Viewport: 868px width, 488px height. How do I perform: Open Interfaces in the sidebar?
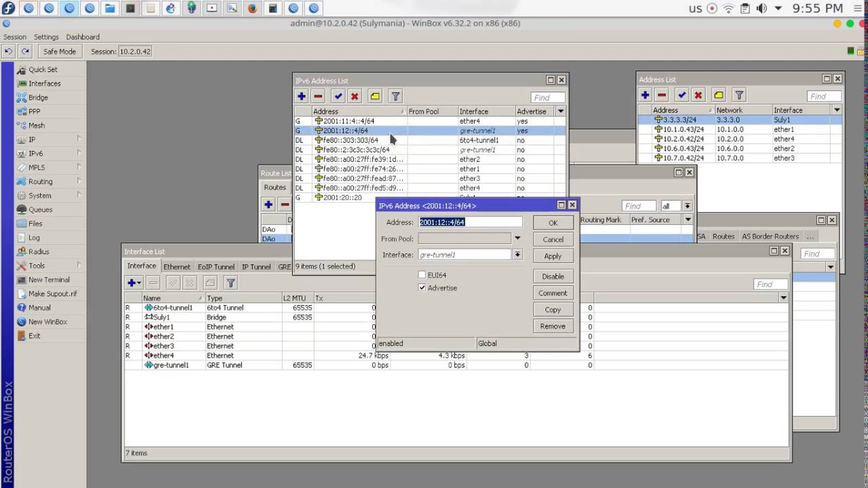(44, 83)
